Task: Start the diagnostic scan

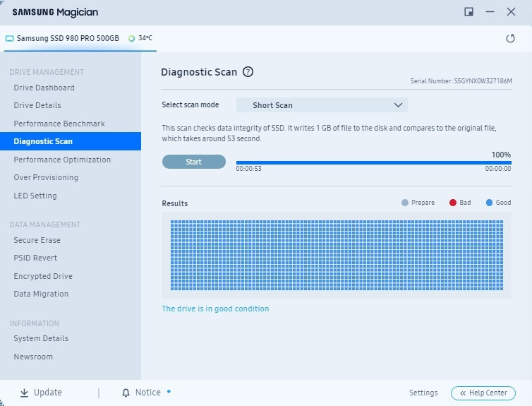Action: [x=194, y=162]
